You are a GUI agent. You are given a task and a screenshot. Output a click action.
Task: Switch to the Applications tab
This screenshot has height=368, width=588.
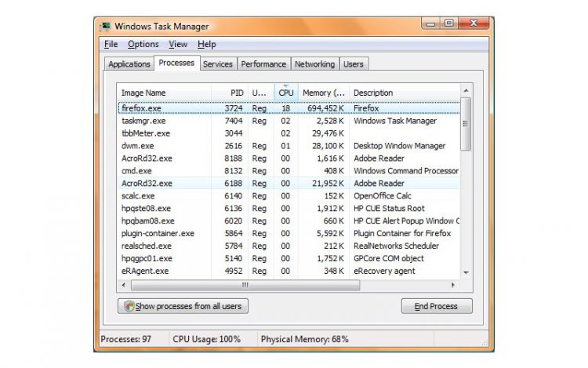pyautogui.click(x=129, y=64)
